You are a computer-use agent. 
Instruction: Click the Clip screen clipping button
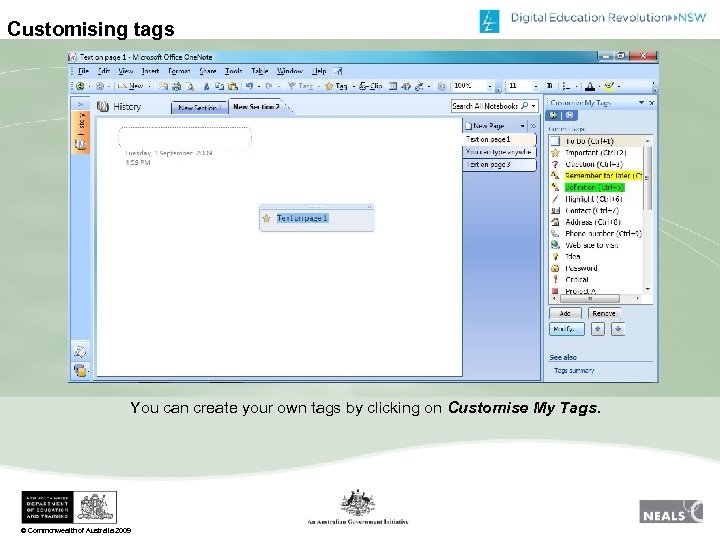click(371, 86)
